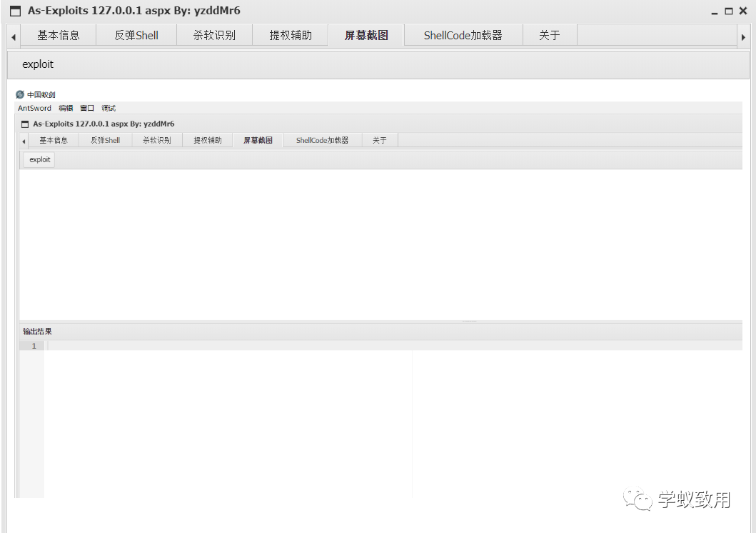Screen dimensions: 756x533
Task: Click the window icon beside outer As-Exploits title
Action: point(16,11)
